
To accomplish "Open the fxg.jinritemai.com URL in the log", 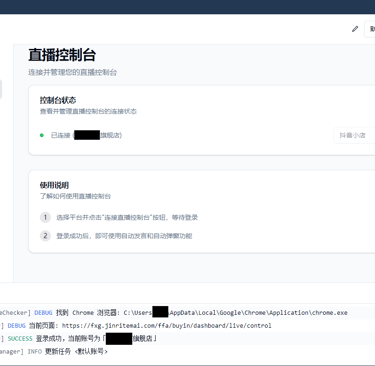I will (x=167, y=326).
